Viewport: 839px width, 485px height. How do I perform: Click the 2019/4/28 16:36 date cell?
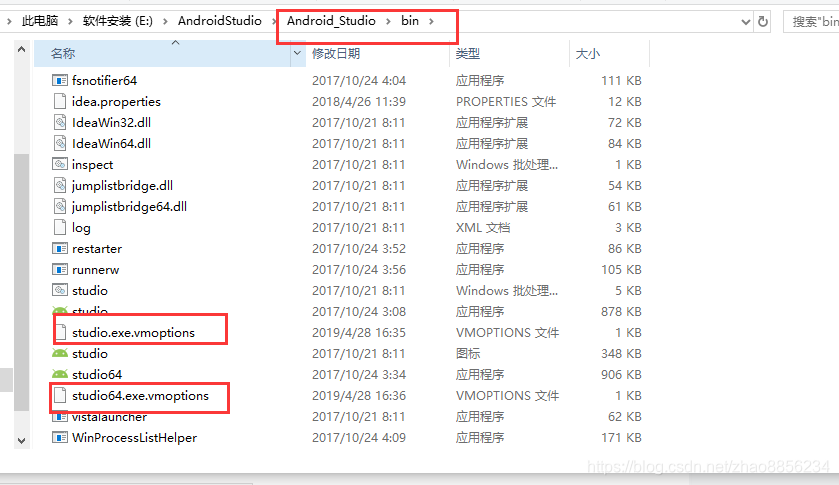click(x=359, y=395)
